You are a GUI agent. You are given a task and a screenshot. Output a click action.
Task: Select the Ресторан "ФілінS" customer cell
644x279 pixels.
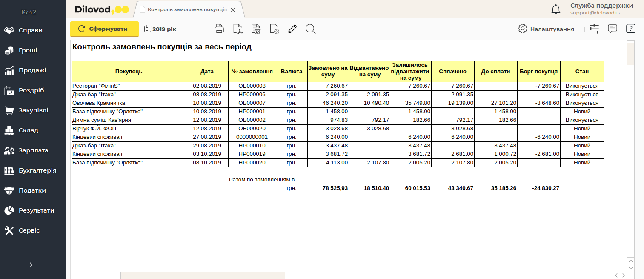[129, 86]
